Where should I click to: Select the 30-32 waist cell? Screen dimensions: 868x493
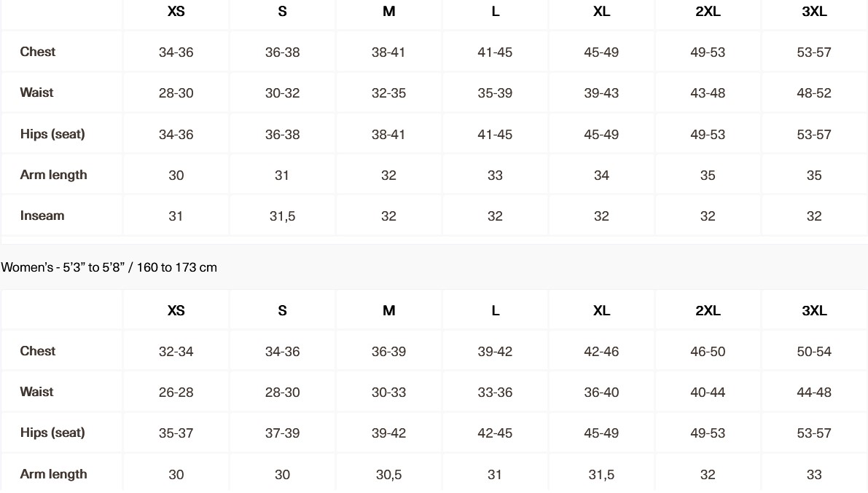click(x=282, y=93)
